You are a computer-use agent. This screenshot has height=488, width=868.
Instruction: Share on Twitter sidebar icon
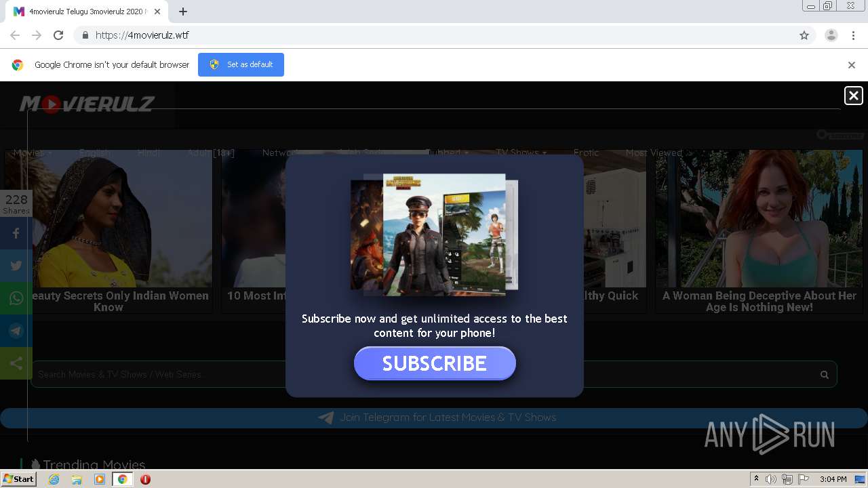(x=16, y=266)
